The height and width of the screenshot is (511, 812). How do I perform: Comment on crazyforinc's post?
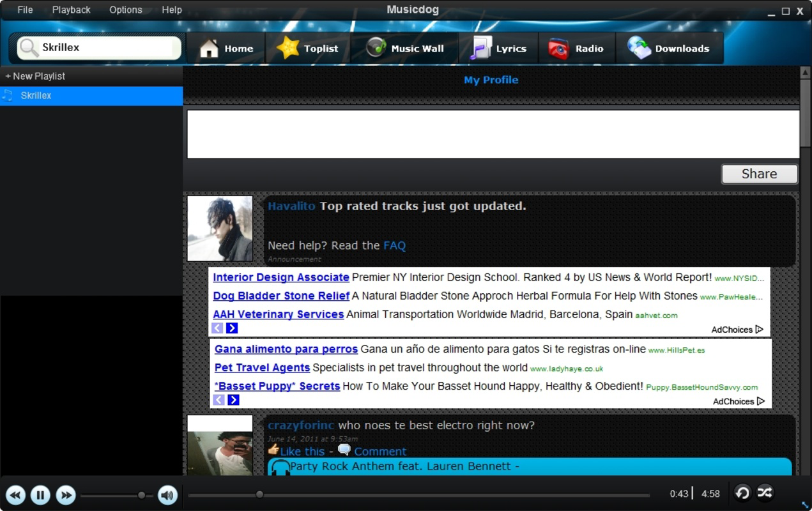(380, 452)
